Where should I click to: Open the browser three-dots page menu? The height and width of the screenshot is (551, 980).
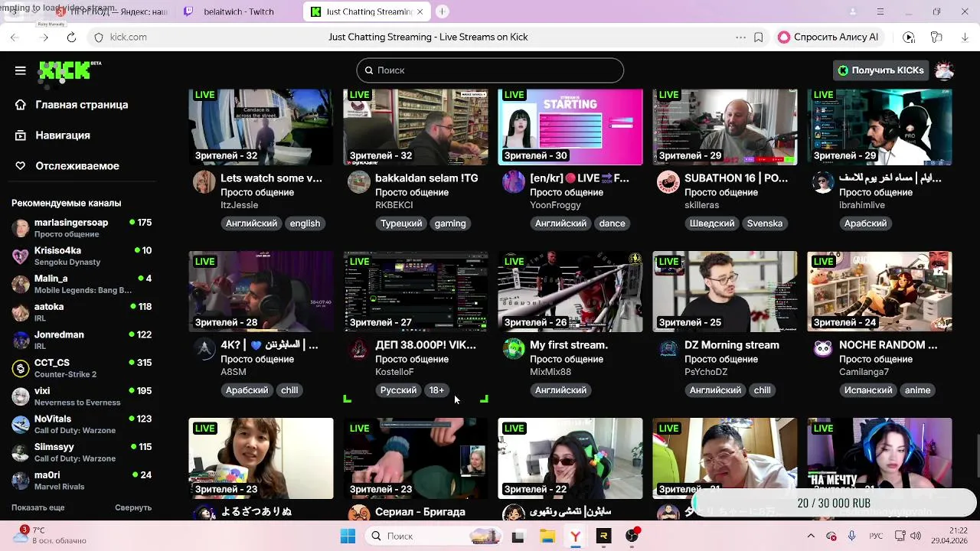740,37
